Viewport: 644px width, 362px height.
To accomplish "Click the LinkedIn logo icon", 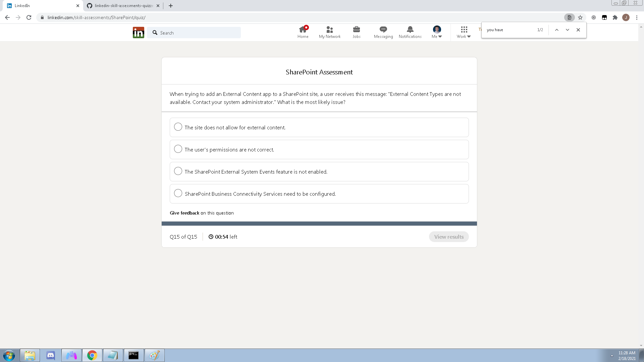I will coord(138,32).
